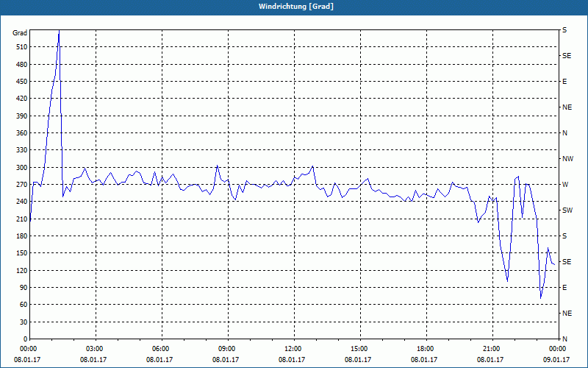This screenshot has height=368, width=588.
Task: Click the E compass label level with 450
Action: click(564, 82)
